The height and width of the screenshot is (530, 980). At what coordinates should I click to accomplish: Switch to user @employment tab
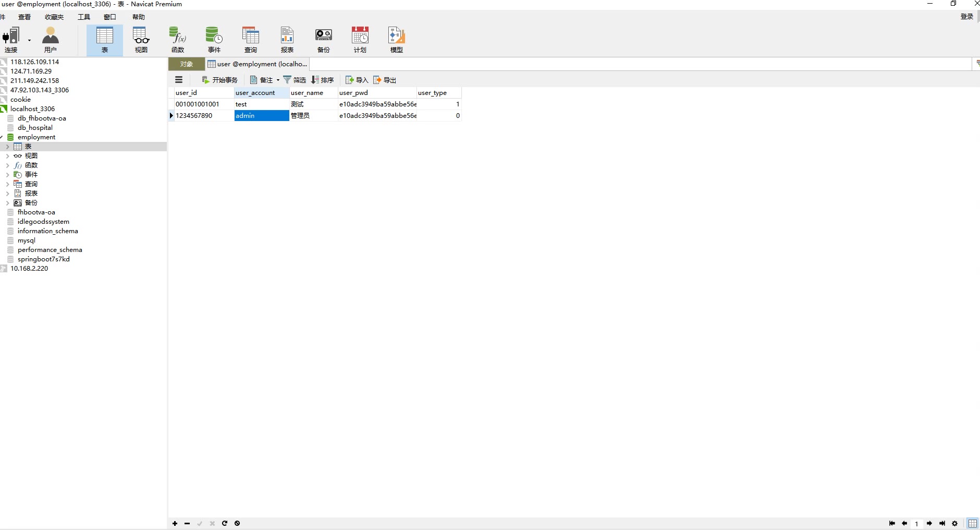coord(258,64)
